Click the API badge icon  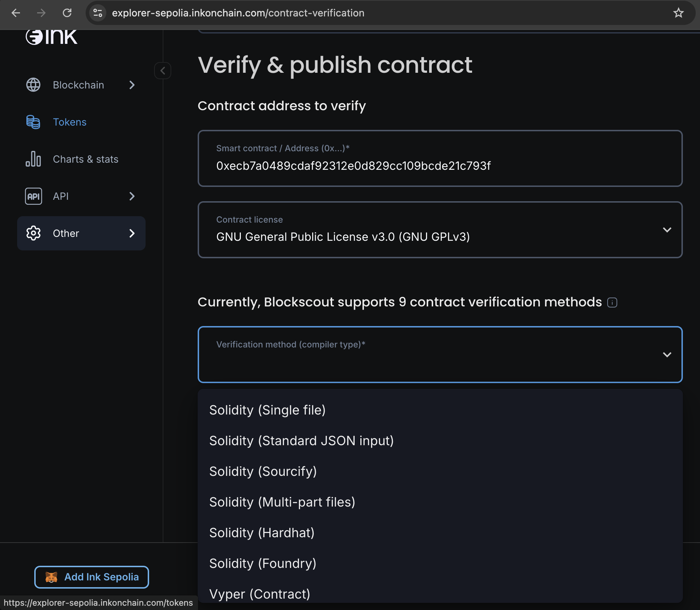34,196
